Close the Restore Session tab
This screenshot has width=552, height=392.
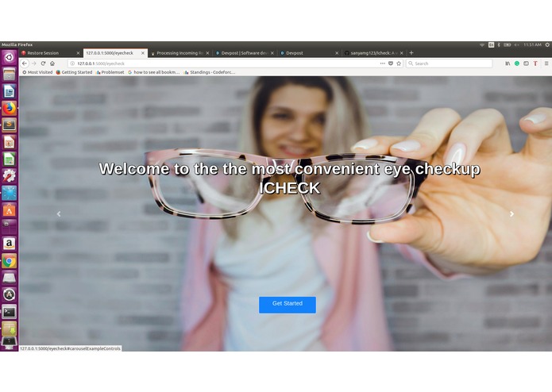click(78, 53)
